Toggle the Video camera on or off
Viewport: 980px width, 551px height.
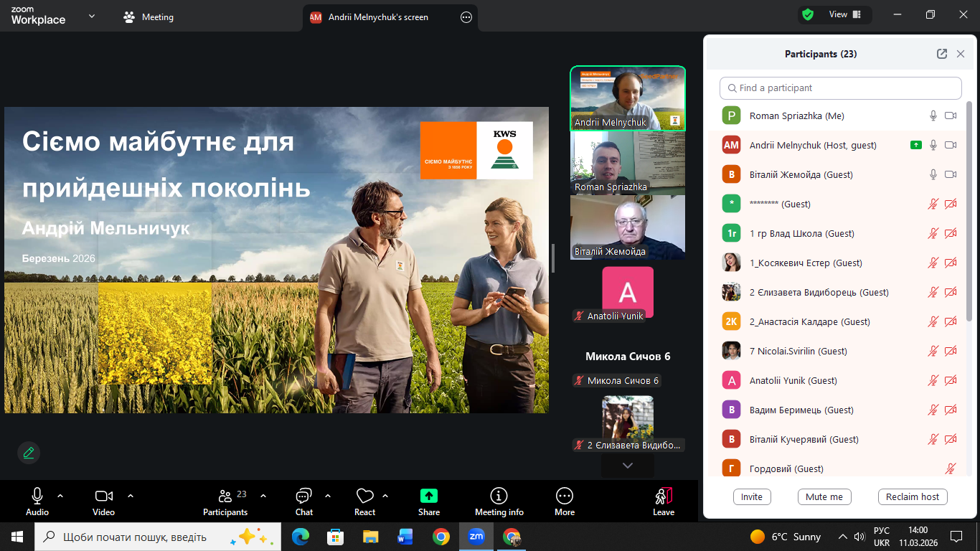point(103,496)
